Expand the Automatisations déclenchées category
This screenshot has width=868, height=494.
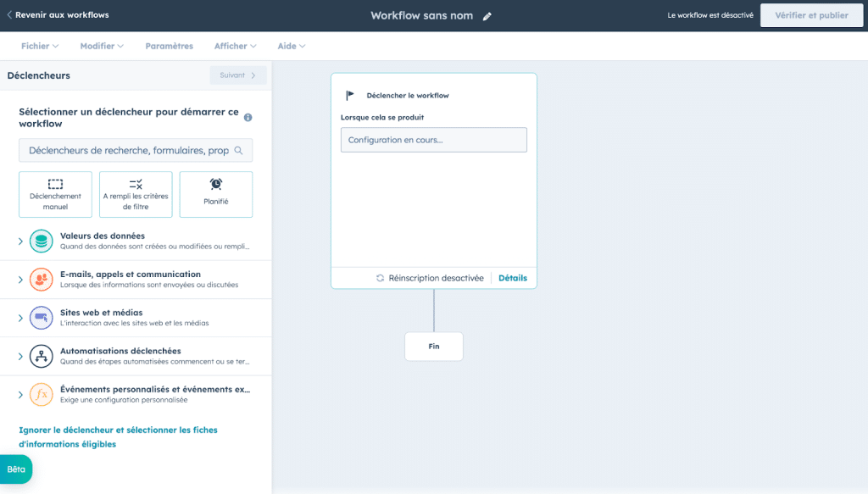pyautogui.click(x=21, y=356)
